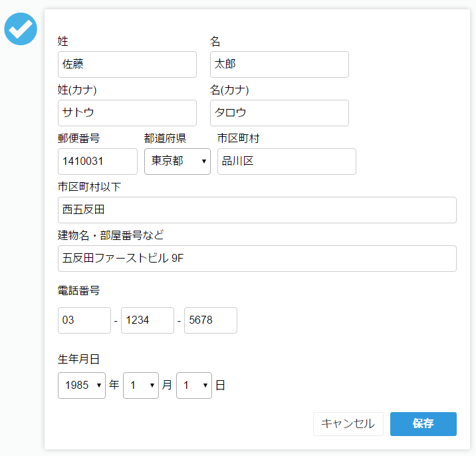Click the 市区町村 field containing 品川区
The image size is (476, 456).
(287, 162)
